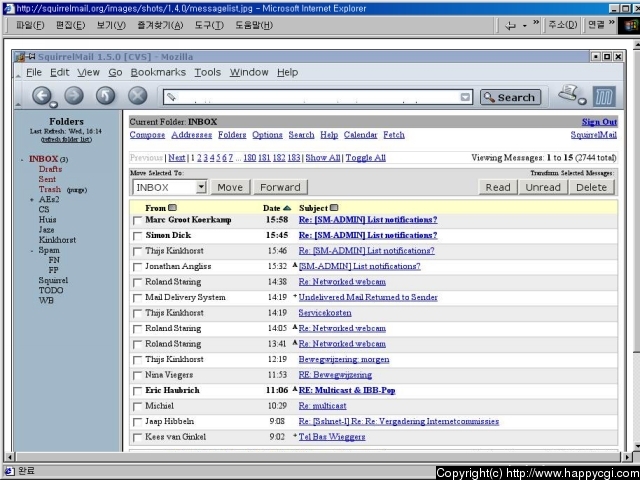Expand the AEs2 folder
640x480 pixels.
click(32, 200)
